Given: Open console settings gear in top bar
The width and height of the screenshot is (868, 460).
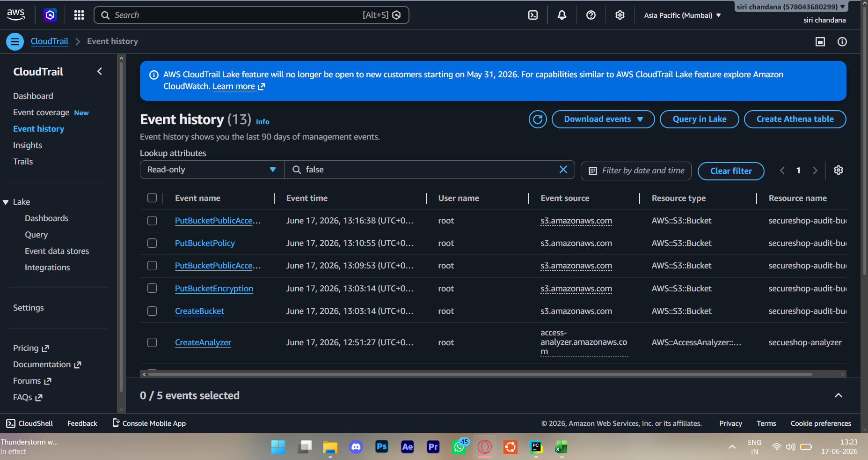Looking at the screenshot, I should point(620,15).
